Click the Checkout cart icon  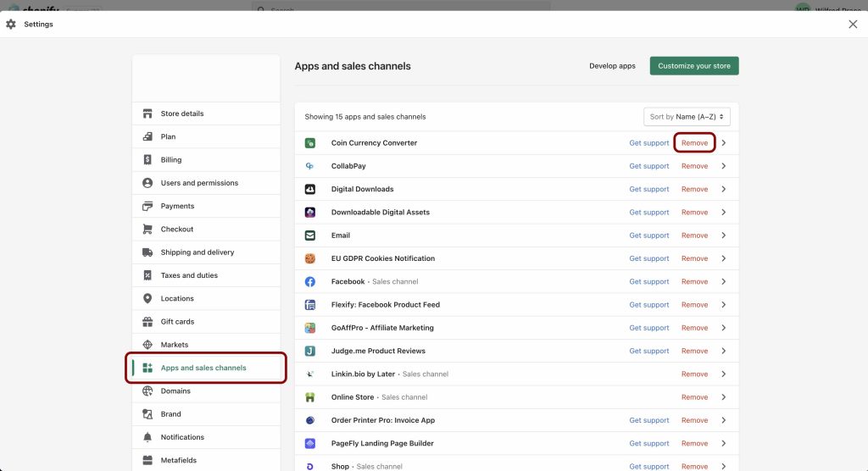pyautogui.click(x=147, y=229)
